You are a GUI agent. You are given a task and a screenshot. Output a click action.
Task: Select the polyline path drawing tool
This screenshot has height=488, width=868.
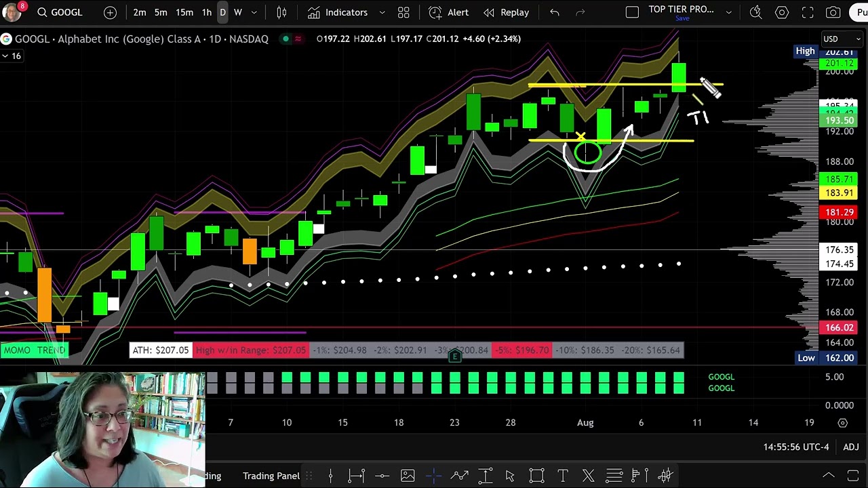click(x=459, y=476)
